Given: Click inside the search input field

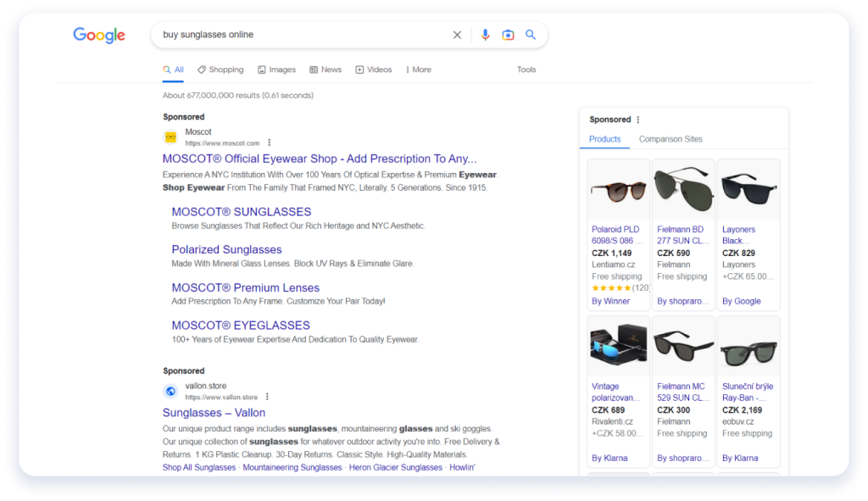Looking at the screenshot, I should [x=297, y=34].
